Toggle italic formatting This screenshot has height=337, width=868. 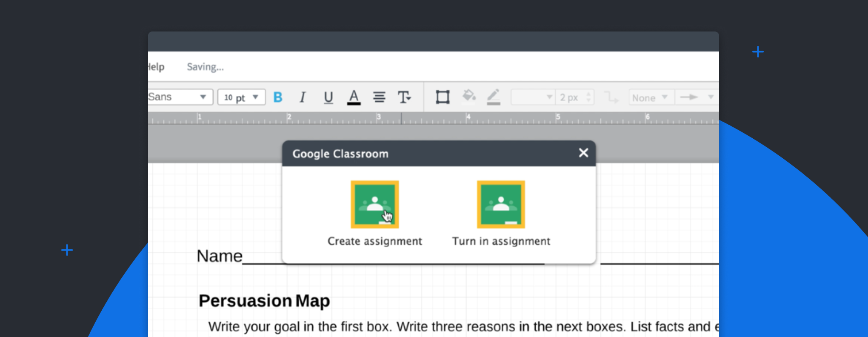pyautogui.click(x=303, y=97)
